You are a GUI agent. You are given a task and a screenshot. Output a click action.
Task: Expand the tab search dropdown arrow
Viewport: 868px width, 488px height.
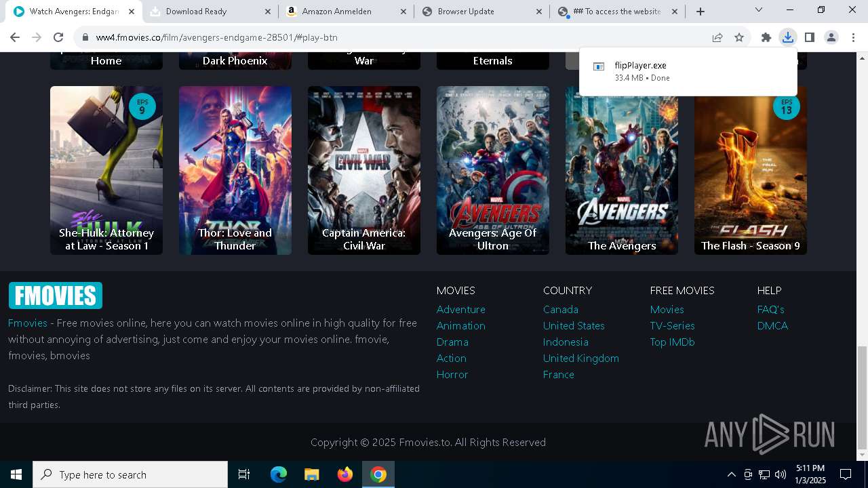click(x=759, y=10)
